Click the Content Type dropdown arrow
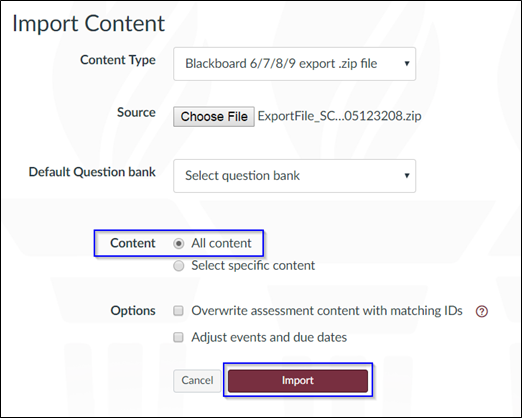This screenshot has width=522, height=418. coord(407,63)
